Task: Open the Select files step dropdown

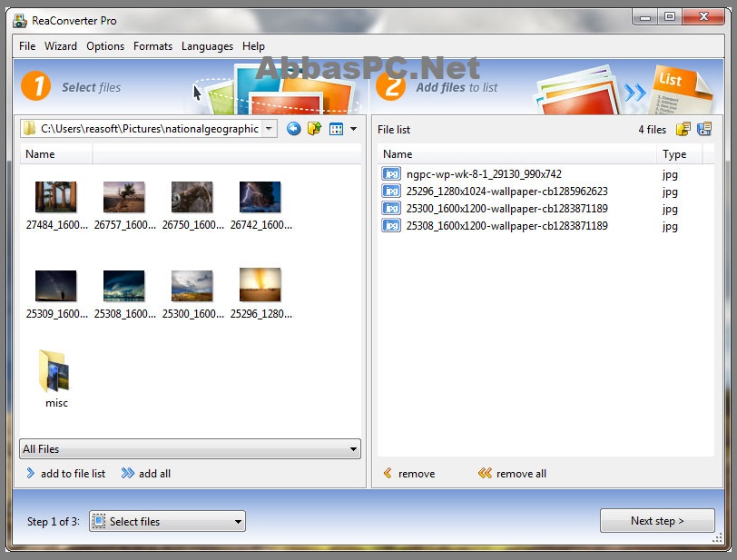Action: pos(167,521)
